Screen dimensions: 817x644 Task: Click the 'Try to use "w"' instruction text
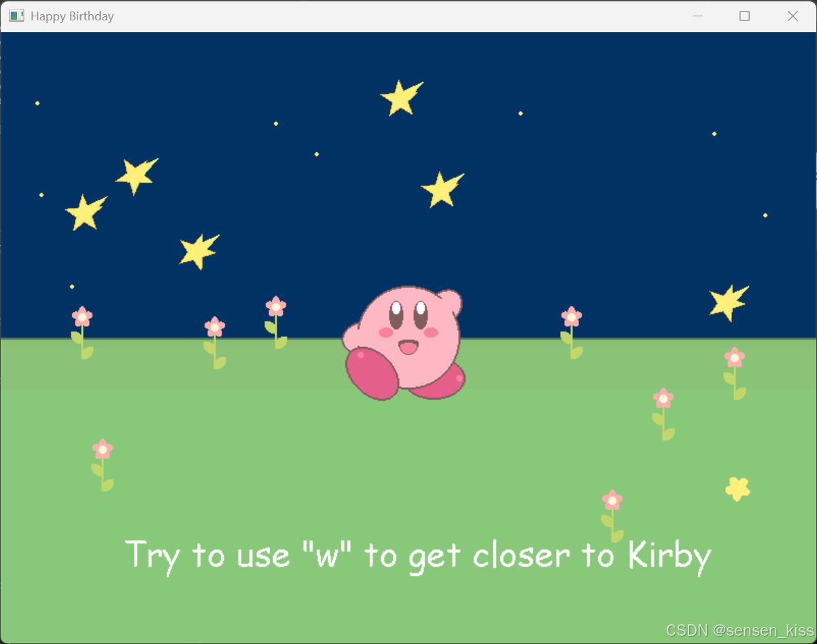tap(418, 556)
